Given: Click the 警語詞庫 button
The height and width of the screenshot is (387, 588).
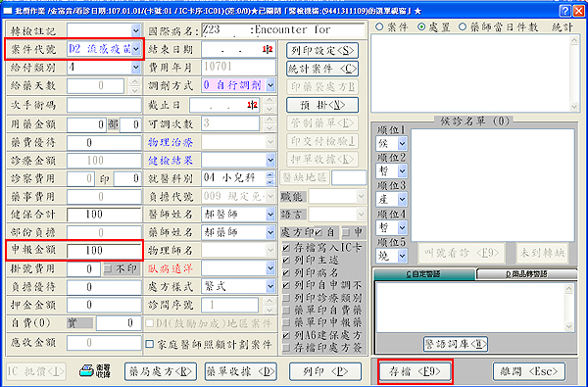Looking at the screenshot, I should (456, 344).
